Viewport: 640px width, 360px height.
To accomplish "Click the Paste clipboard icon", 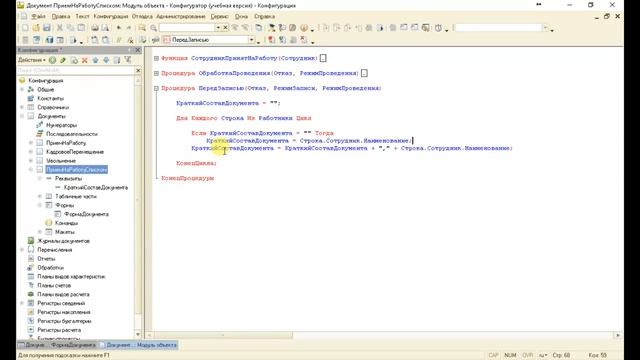I will coord(82,28).
